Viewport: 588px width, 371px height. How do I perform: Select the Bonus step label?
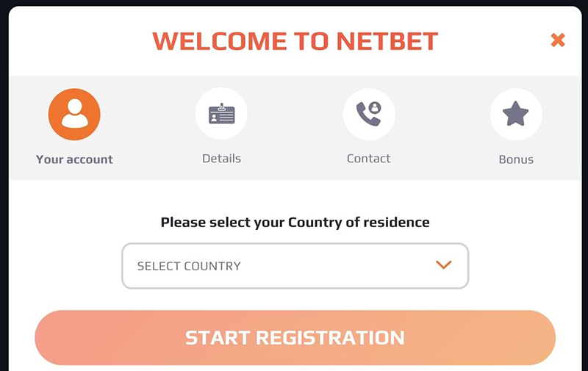(516, 159)
